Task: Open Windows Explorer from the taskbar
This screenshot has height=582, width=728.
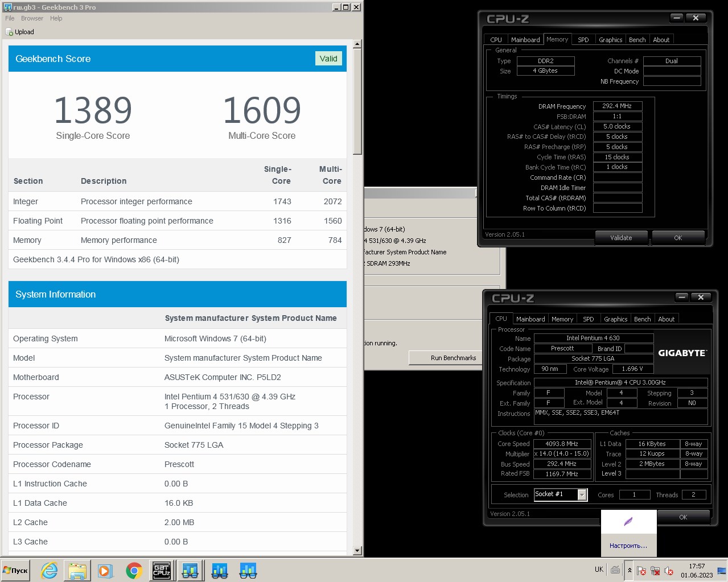Action: [77, 570]
